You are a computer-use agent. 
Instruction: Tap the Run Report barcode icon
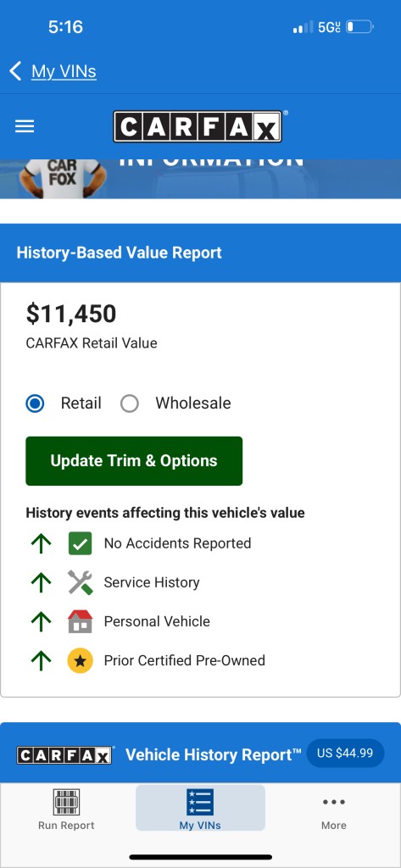pyautogui.click(x=66, y=802)
